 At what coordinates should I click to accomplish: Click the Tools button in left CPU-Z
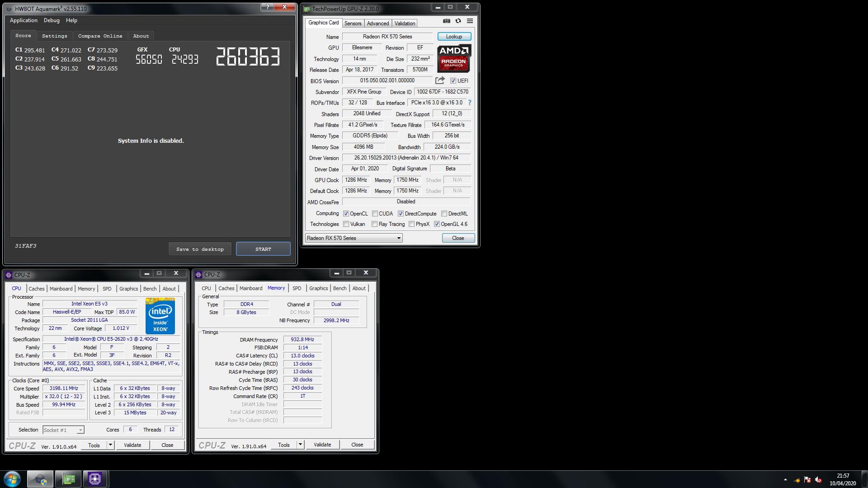click(x=94, y=445)
